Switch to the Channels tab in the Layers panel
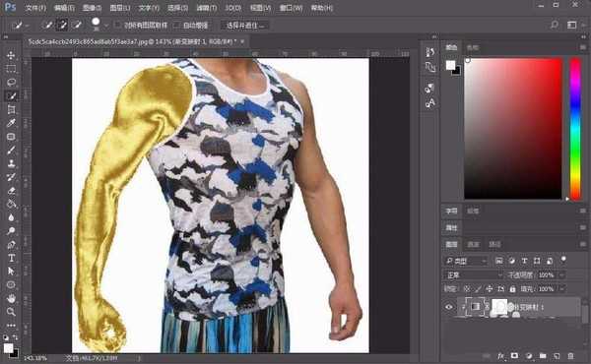This screenshot has width=591, height=364. coord(473,245)
